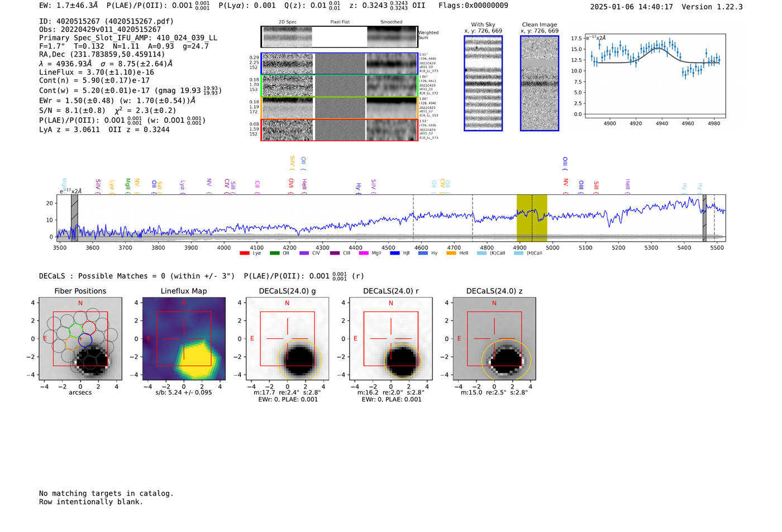Image resolution: width=782 pixels, height=532 pixels.
Task: Click the Cont(n) = 5.90(±0.17)e-17 line
Action: [94, 80]
